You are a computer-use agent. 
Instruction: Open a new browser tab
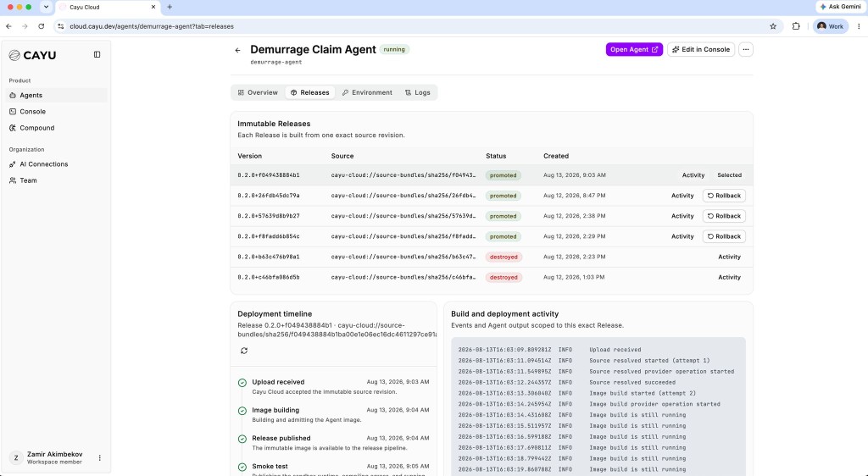pyautogui.click(x=170, y=7)
